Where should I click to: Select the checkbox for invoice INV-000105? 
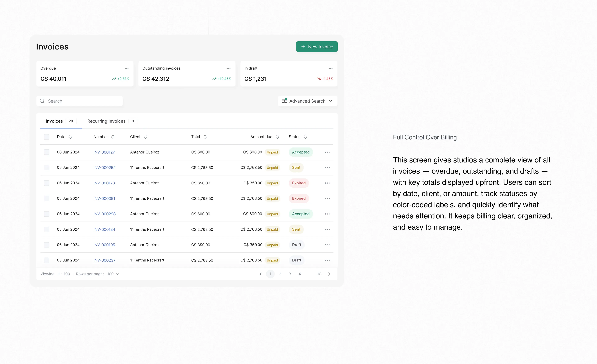coord(46,245)
